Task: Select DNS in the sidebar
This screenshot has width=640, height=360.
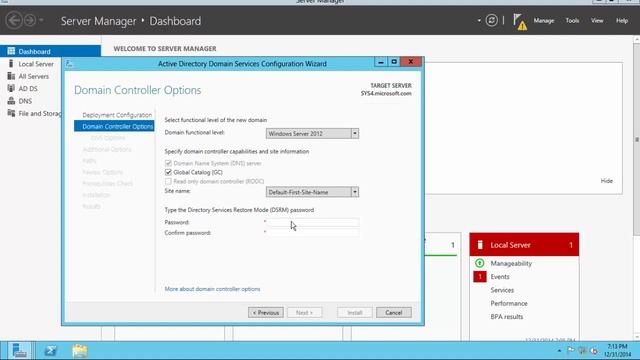Action: point(25,101)
